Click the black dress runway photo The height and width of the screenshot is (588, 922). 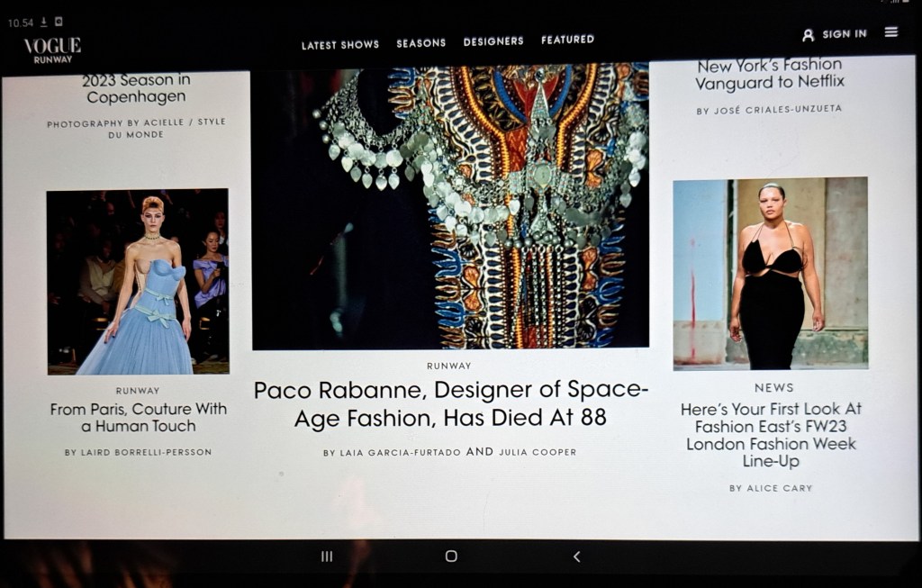(x=771, y=273)
